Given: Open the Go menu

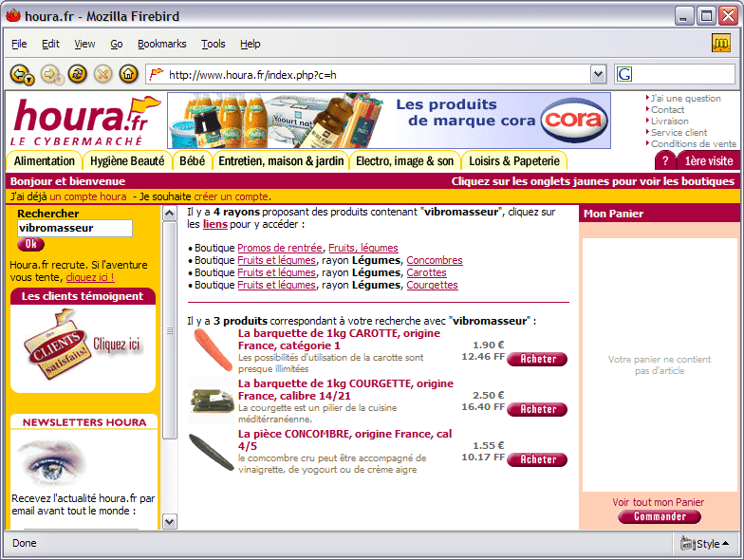Looking at the screenshot, I should pyautogui.click(x=116, y=44).
